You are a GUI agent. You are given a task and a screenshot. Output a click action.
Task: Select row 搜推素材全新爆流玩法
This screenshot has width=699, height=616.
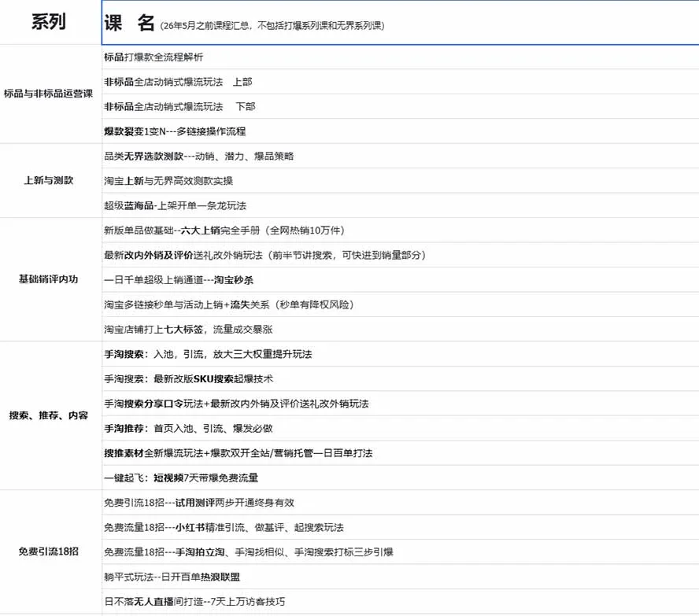401,453
